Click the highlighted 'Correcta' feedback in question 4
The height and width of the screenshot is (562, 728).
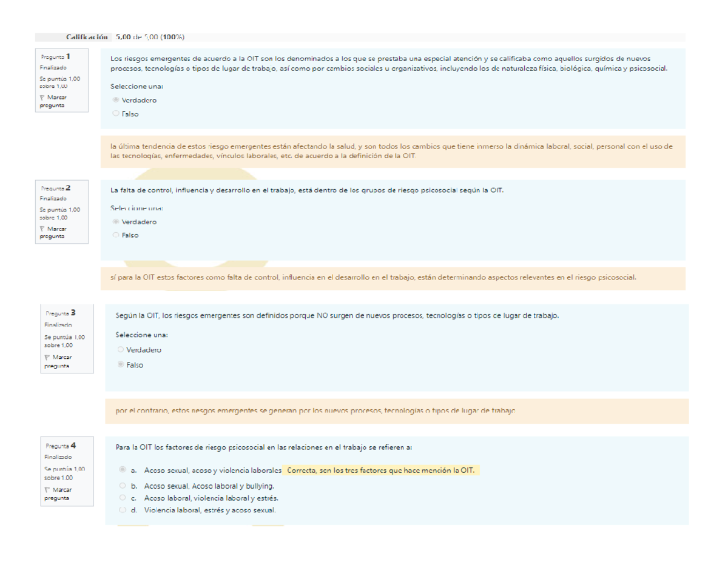(381, 470)
